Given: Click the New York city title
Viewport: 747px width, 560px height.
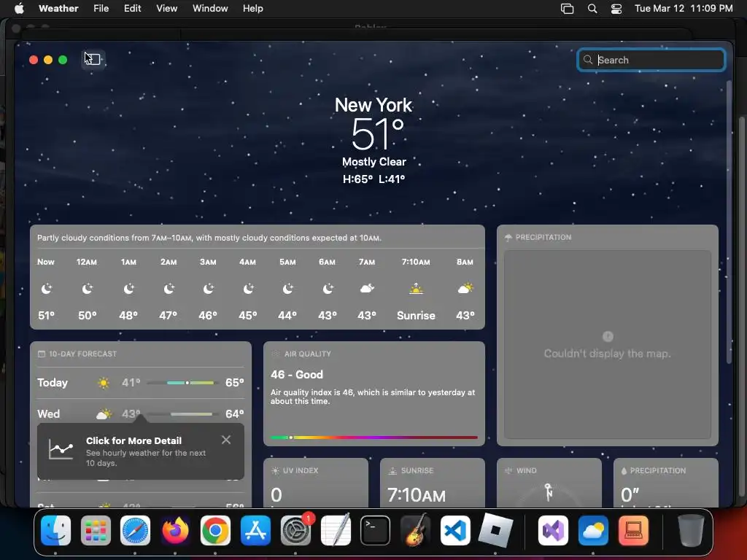Looking at the screenshot, I should (x=373, y=105).
